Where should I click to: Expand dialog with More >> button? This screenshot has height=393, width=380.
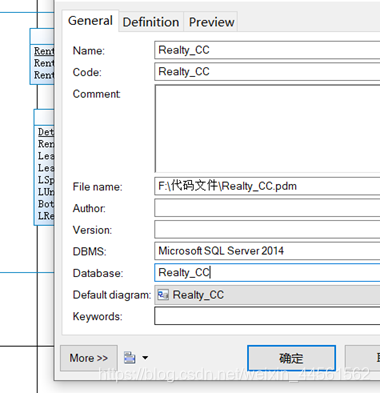pos(89,358)
